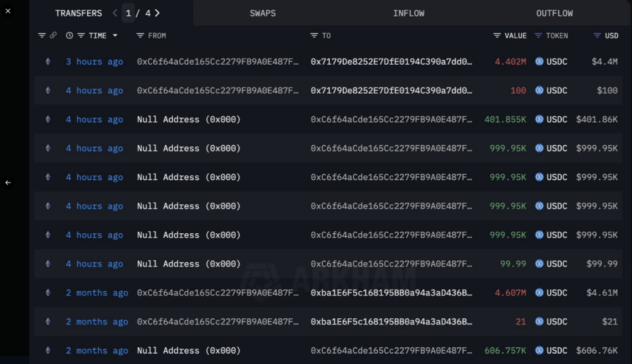Screen dimensions: 632x364
Task: Open the From column filter
Action: [x=141, y=36]
